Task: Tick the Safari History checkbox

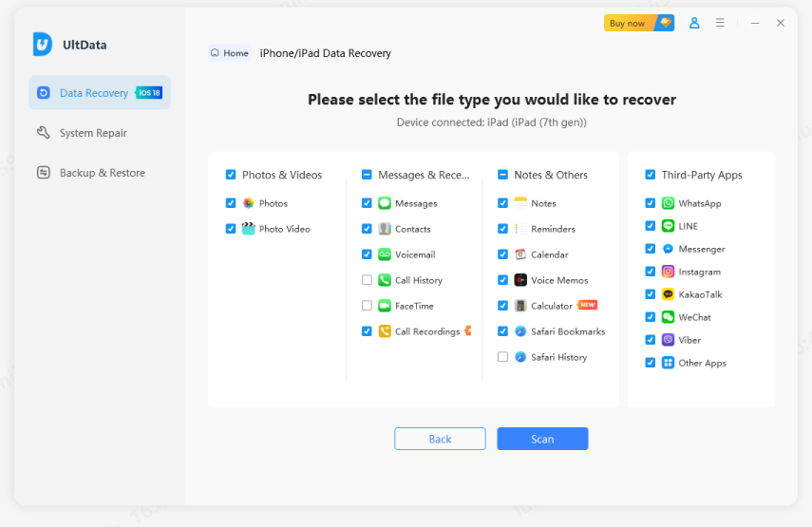Action: tap(502, 357)
